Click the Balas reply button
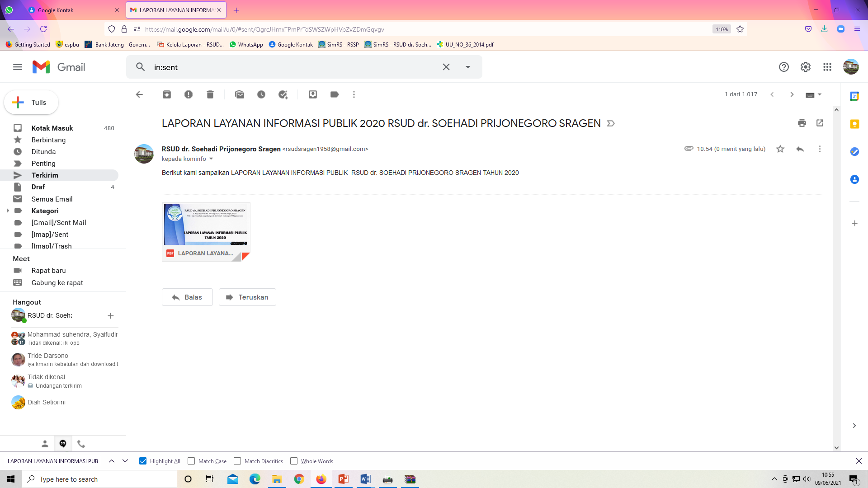 click(187, 297)
